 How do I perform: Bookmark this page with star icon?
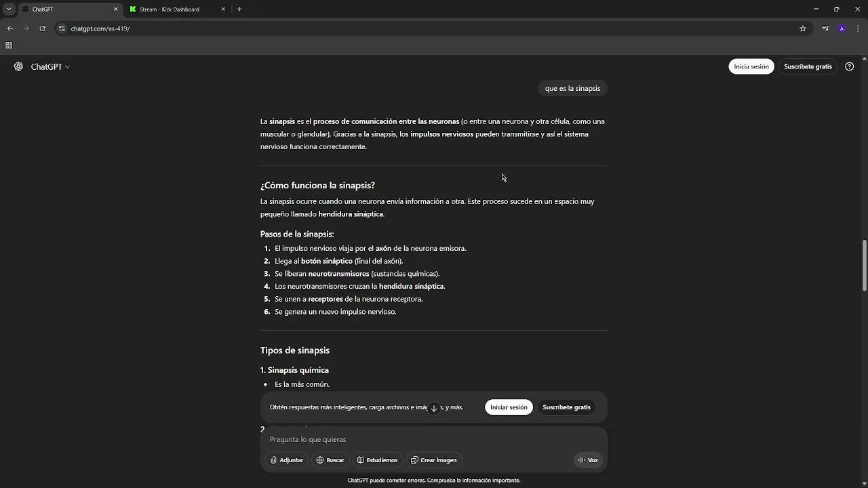tap(803, 28)
